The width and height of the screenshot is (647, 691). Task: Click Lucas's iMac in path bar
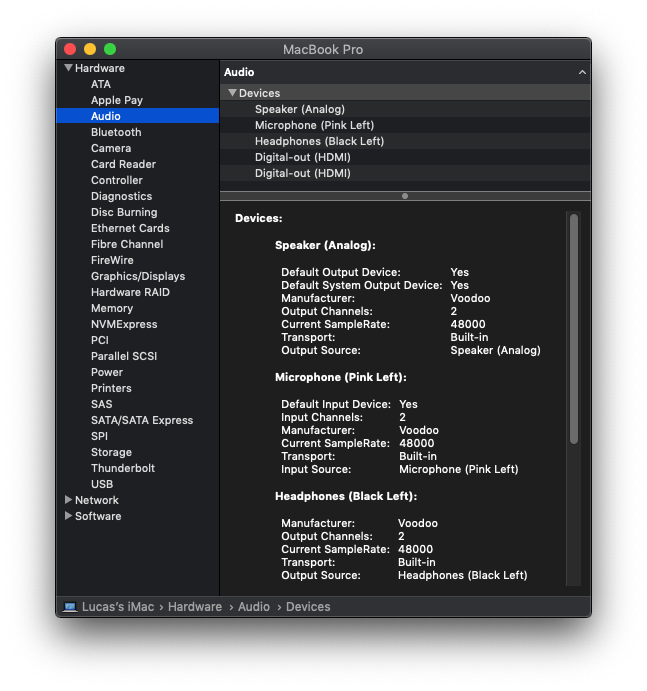click(118, 607)
